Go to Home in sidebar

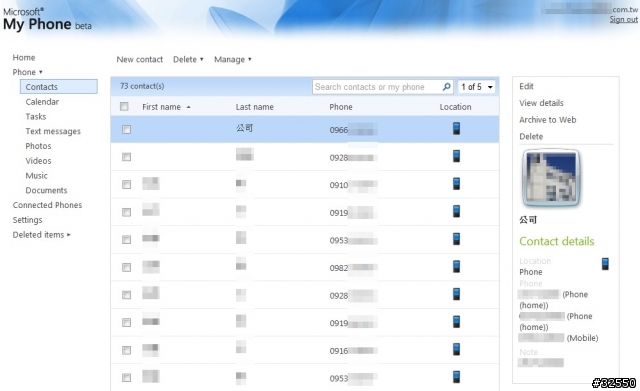tap(24, 58)
